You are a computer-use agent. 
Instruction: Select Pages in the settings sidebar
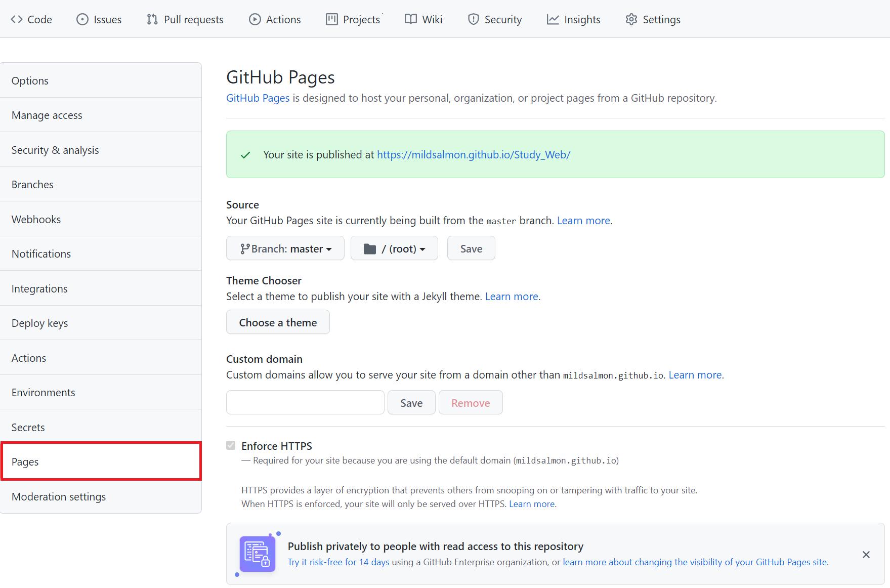(101, 461)
